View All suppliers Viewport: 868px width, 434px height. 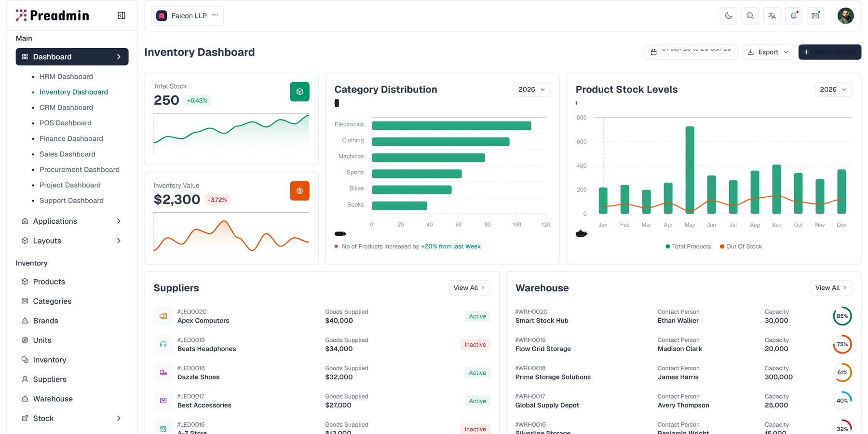(469, 288)
